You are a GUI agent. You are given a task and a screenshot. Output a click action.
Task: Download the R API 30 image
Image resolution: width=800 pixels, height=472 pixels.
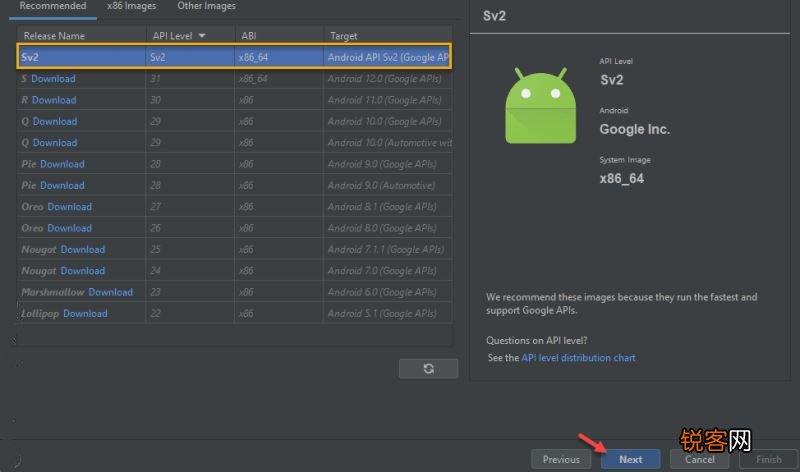[54, 100]
